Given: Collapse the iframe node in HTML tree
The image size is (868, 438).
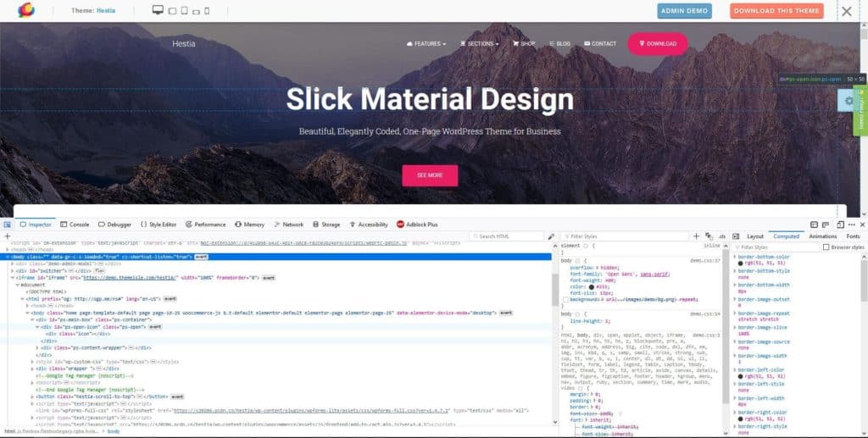Looking at the screenshot, I should tap(12, 278).
